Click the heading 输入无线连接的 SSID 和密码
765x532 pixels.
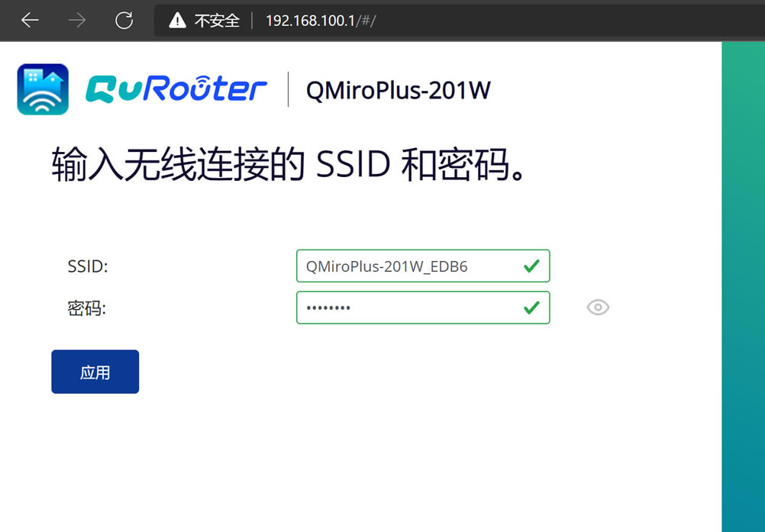[x=289, y=164]
